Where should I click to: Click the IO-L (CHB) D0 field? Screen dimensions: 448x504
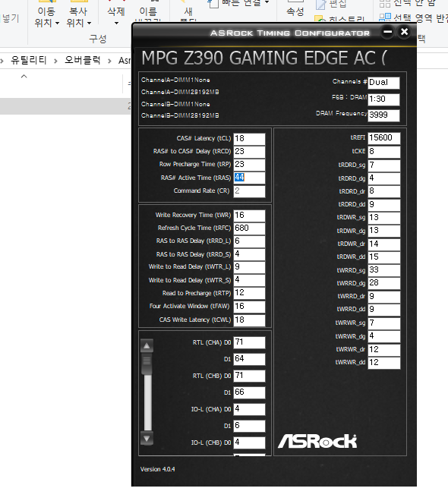[249, 443]
